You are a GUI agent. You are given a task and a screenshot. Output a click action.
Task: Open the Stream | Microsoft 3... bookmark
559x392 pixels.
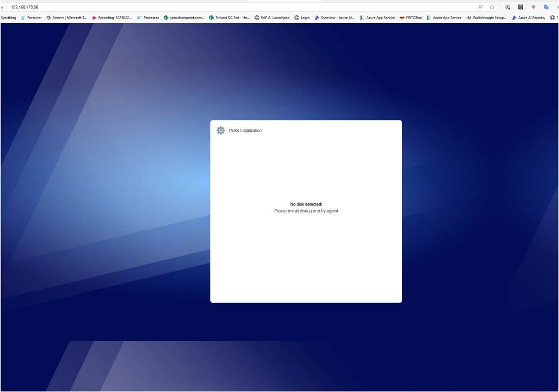[67, 18]
